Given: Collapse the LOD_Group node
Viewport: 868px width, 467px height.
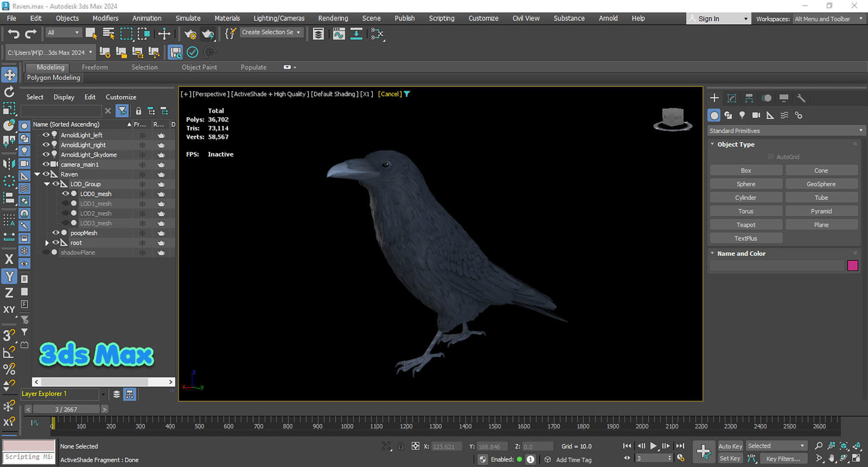Looking at the screenshot, I should coord(47,184).
